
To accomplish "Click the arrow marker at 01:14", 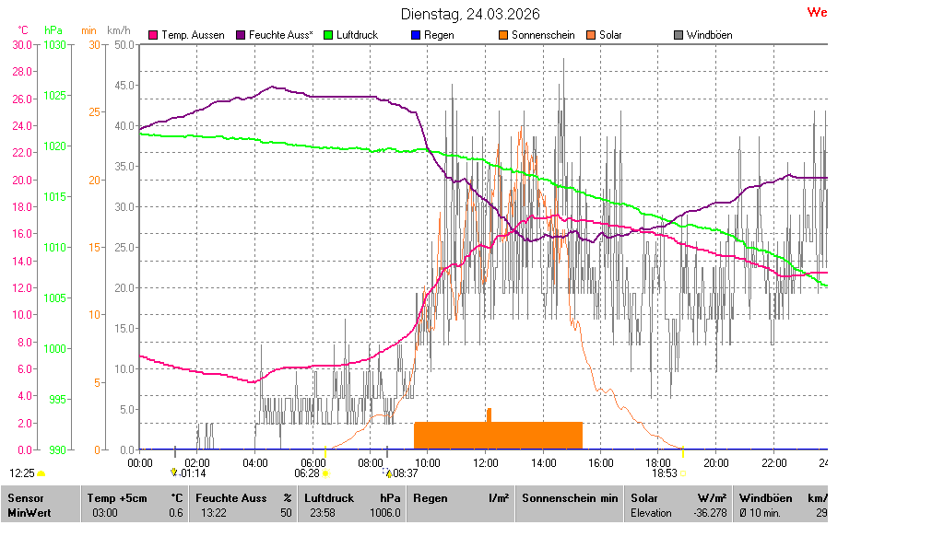I will point(173,472).
